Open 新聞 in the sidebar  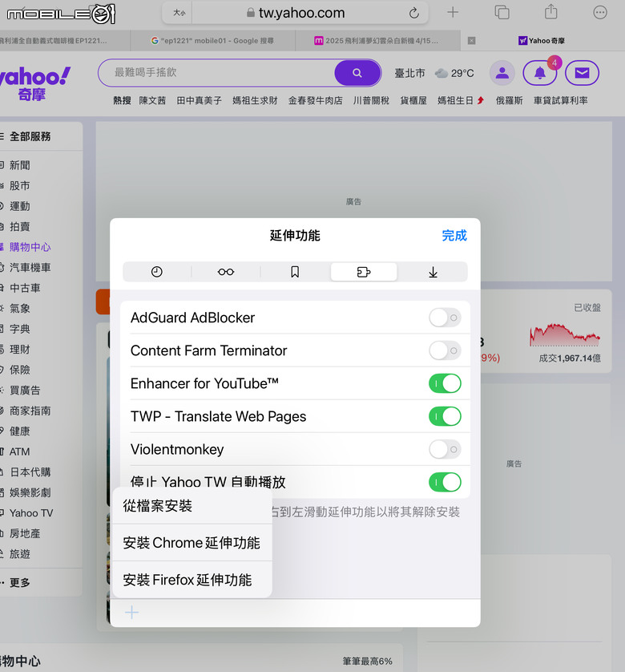point(20,165)
